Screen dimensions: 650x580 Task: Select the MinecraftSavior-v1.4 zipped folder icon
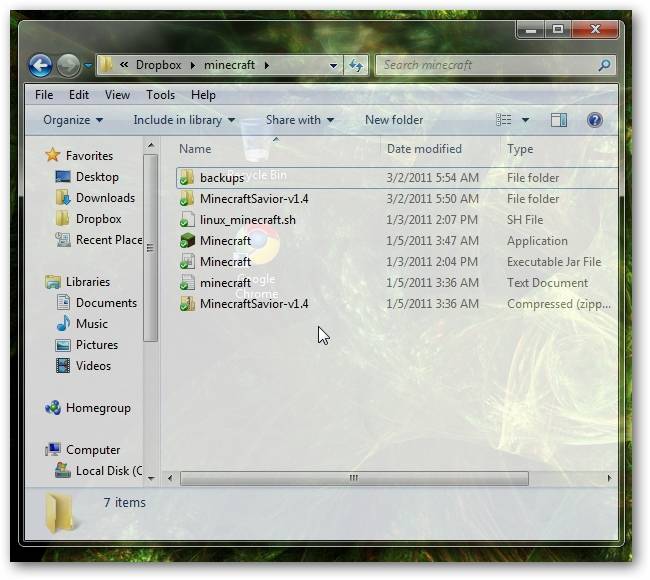click(187, 304)
